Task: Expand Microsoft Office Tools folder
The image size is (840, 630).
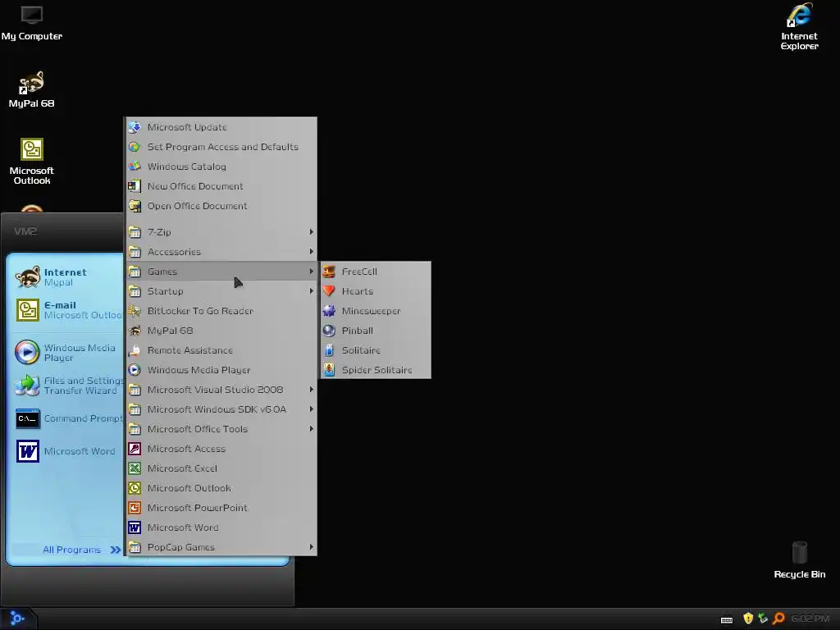Action: [221, 429]
